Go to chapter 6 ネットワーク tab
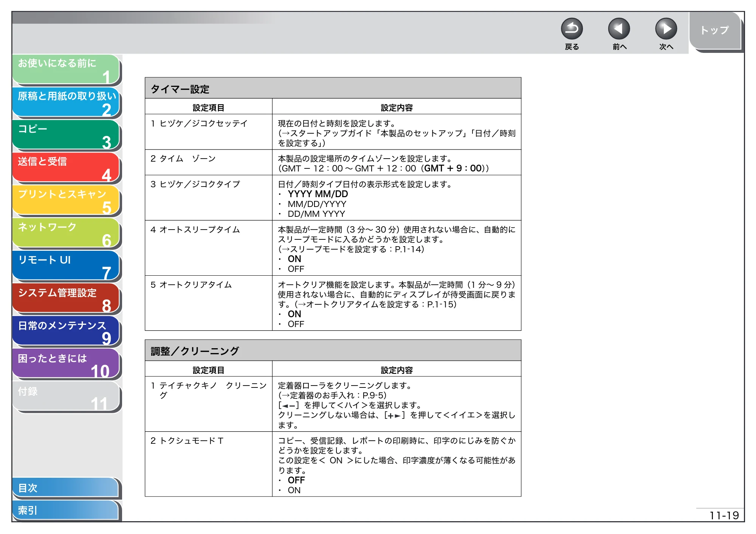This screenshot has width=756, height=534. pos(66,233)
